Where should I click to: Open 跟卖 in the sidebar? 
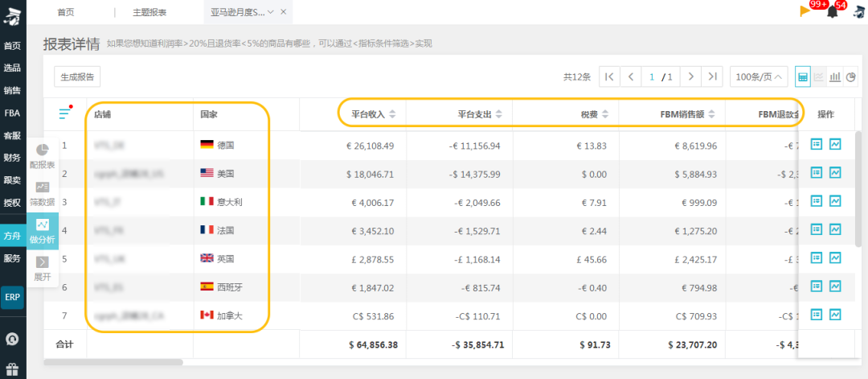click(x=12, y=180)
